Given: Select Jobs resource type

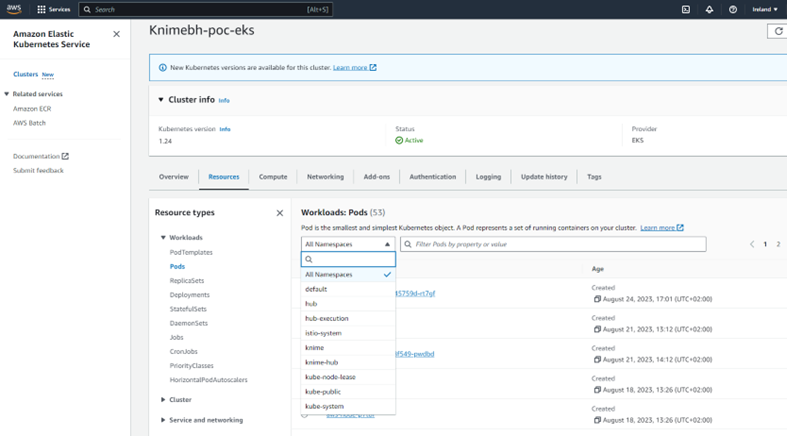Looking at the screenshot, I should pyautogui.click(x=176, y=338).
